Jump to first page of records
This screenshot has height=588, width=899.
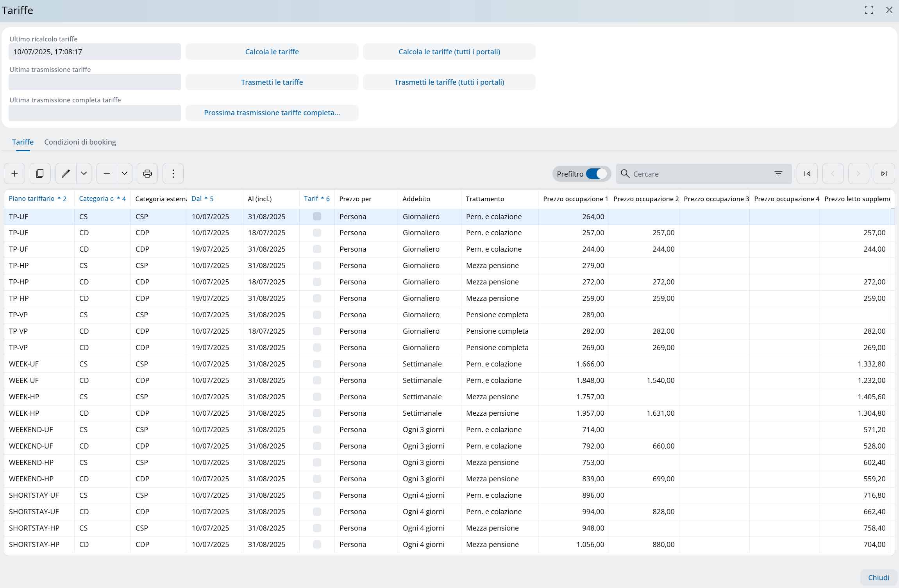[x=807, y=173]
